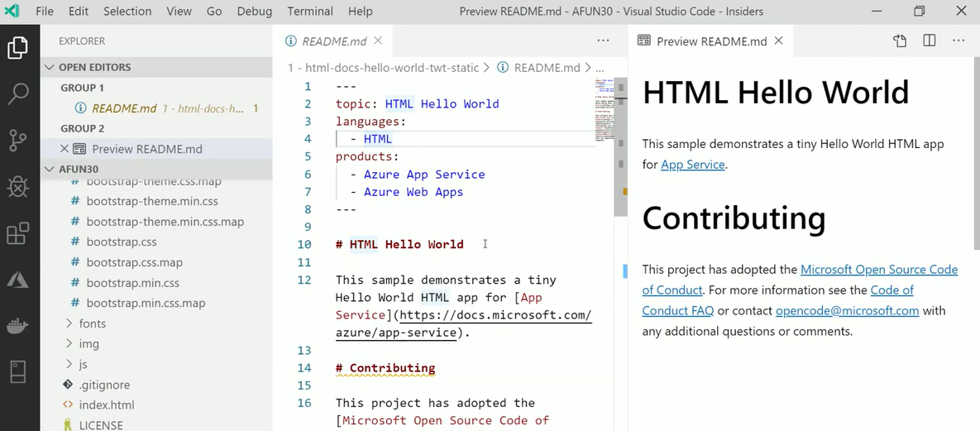Close the Preview README.md tab

coord(778,41)
